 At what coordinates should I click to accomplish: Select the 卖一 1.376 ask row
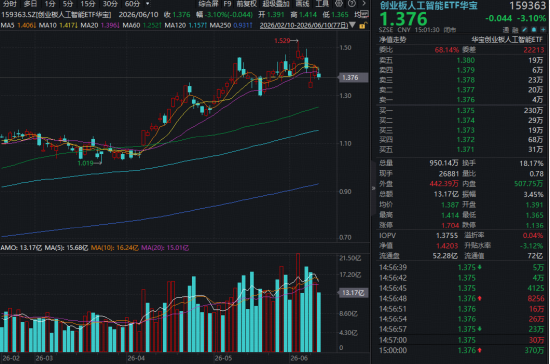click(x=461, y=100)
